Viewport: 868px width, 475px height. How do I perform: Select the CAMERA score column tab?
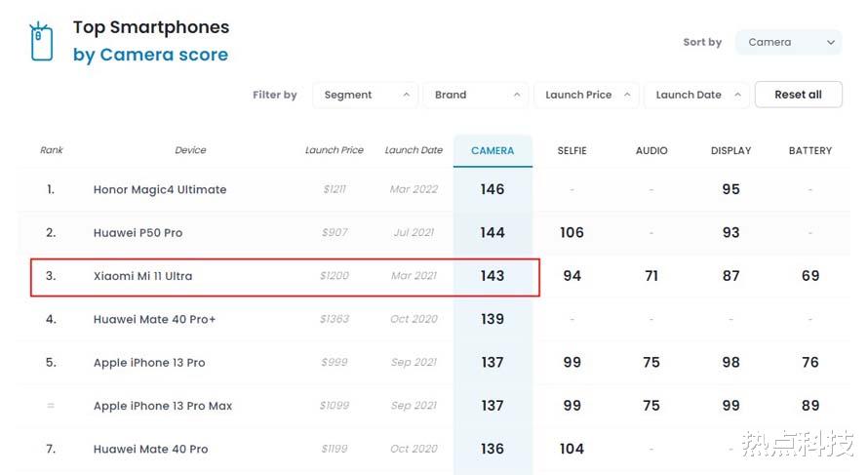(493, 150)
